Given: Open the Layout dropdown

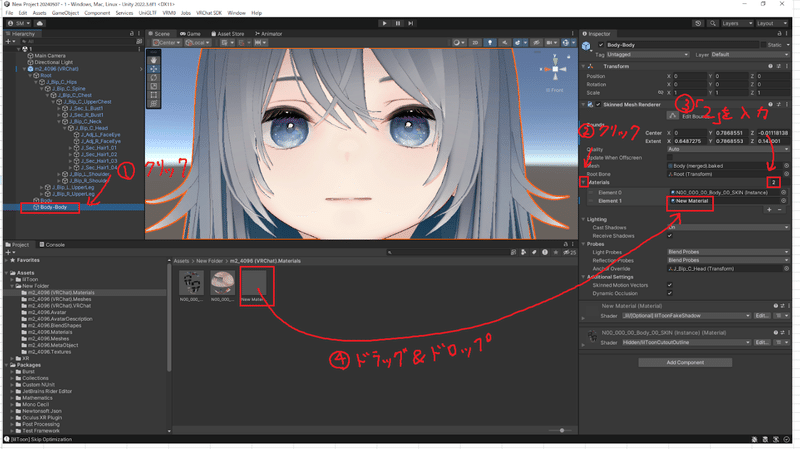Looking at the screenshot, I should click(772, 23).
